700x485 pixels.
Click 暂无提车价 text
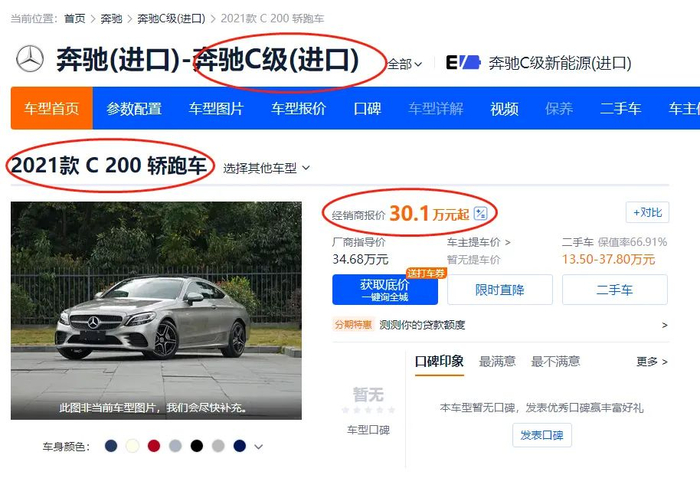[x=474, y=260]
